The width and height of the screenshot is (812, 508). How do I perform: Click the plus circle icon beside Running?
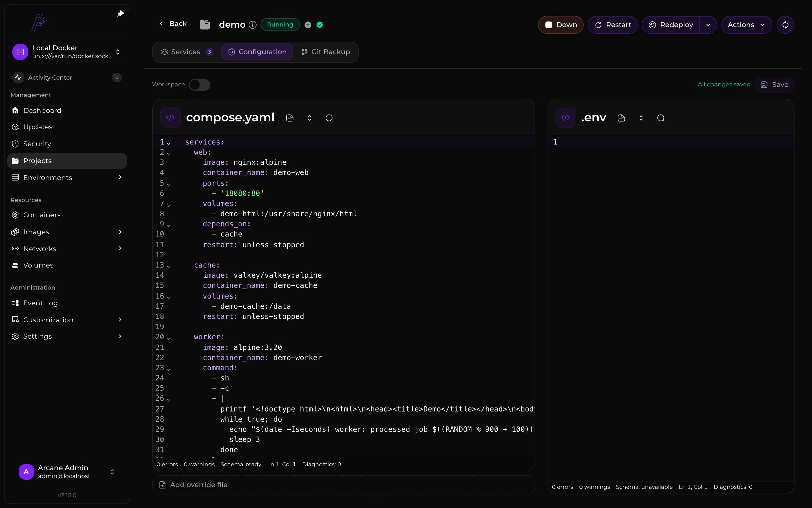point(308,25)
